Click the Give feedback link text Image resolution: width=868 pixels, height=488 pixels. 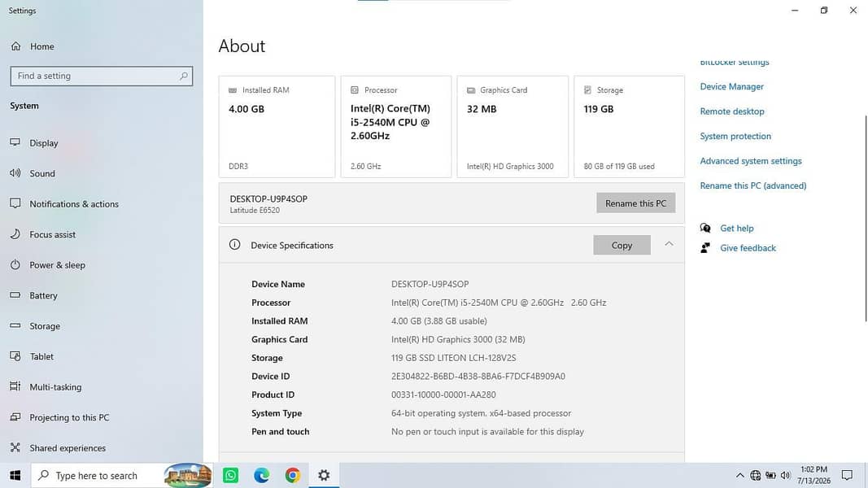[748, 248]
